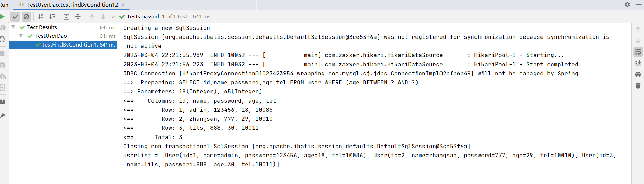Collapse TestUserDao tree node

point(21,36)
